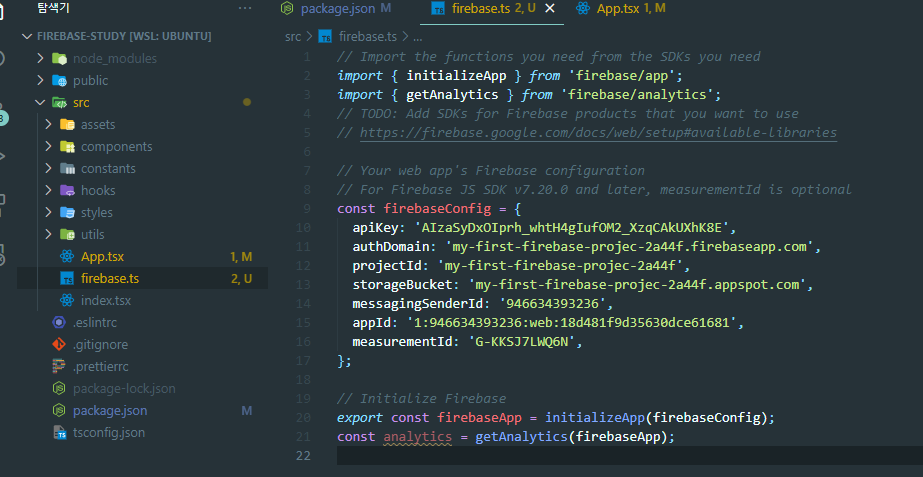Click the components folder icon

point(67,146)
